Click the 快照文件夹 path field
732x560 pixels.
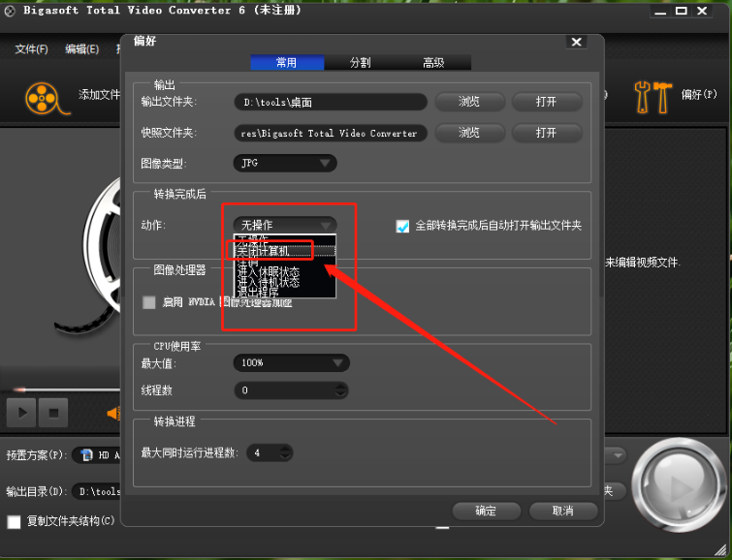[x=331, y=134]
